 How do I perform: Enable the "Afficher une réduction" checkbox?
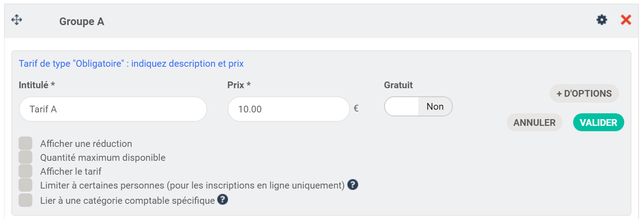[x=26, y=143]
